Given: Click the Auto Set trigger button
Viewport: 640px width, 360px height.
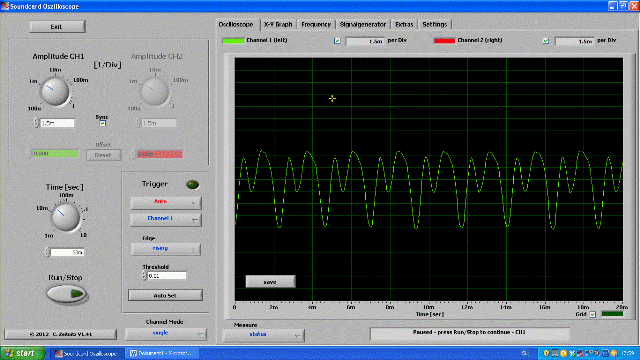Looking at the screenshot, I should click(x=165, y=295).
